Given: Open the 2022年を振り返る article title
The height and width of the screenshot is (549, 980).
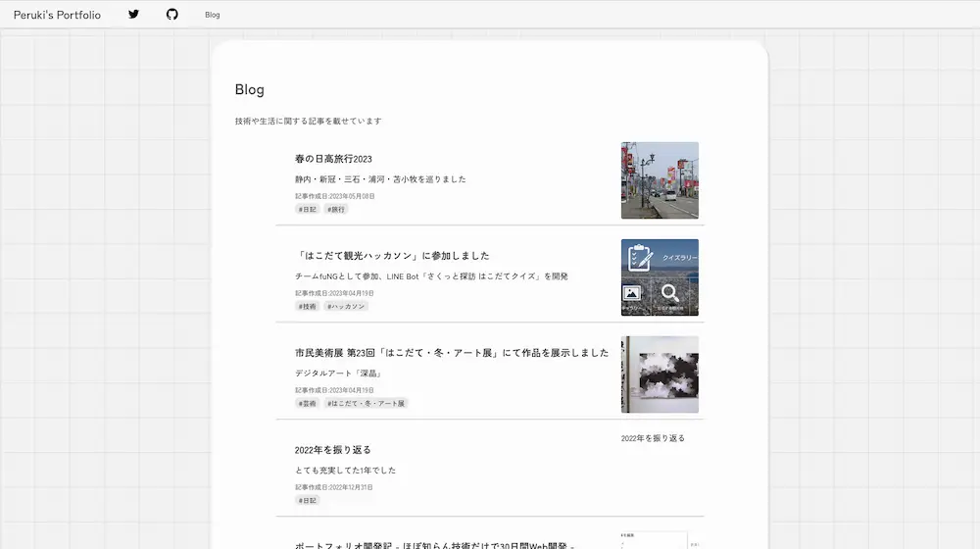Looking at the screenshot, I should (x=333, y=450).
